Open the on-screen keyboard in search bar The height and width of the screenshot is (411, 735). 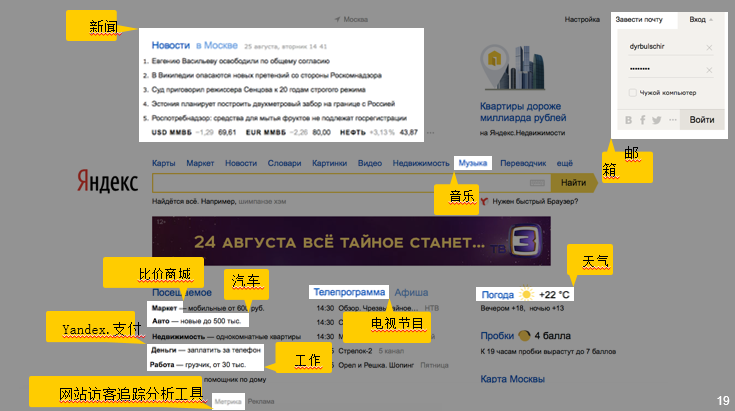pos(537,183)
